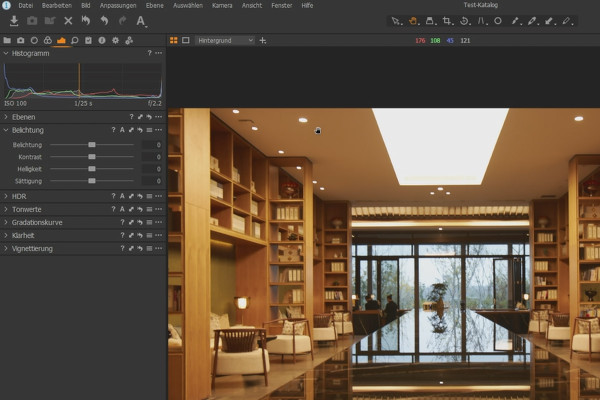Viewport: 600px width, 400px height.
Task: Switch viewer to multi-view grid mode
Action: click(173, 40)
